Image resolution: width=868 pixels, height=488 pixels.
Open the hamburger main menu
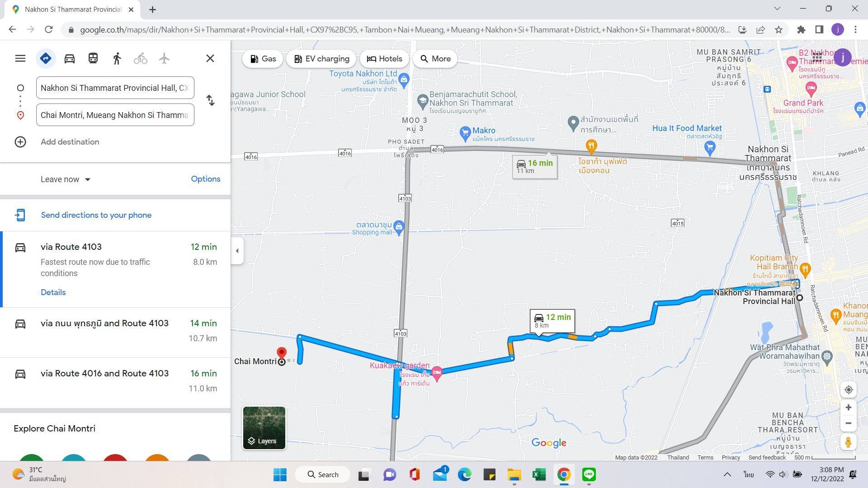[20, 59]
